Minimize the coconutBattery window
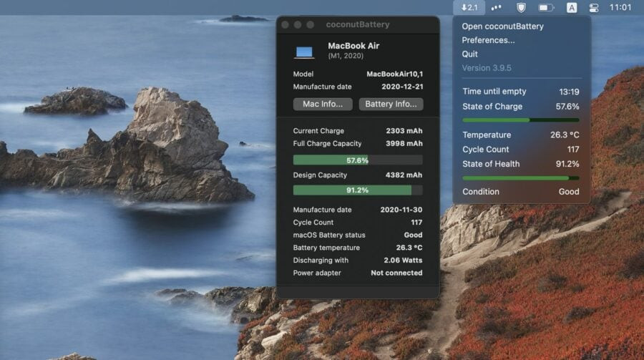The height and width of the screenshot is (360, 644). (x=298, y=24)
